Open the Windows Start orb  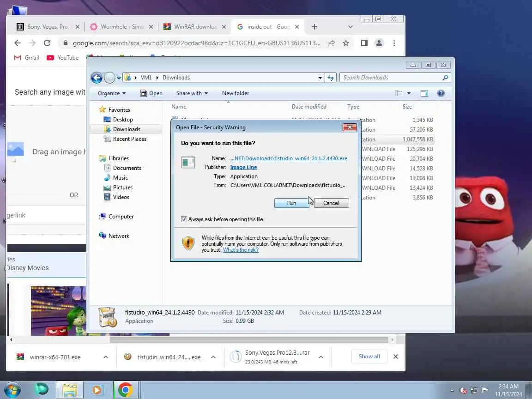tap(12, 390)
